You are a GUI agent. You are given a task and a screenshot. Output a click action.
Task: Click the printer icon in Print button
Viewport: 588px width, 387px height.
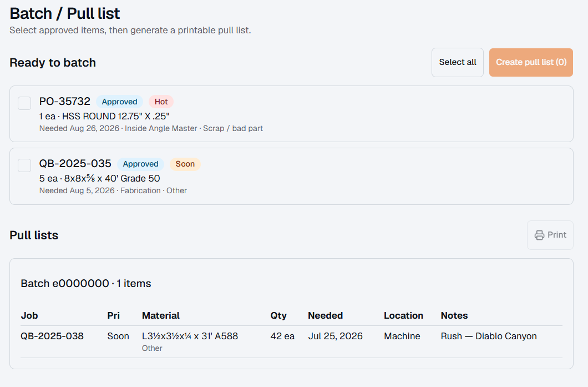[x=539, y=235]
